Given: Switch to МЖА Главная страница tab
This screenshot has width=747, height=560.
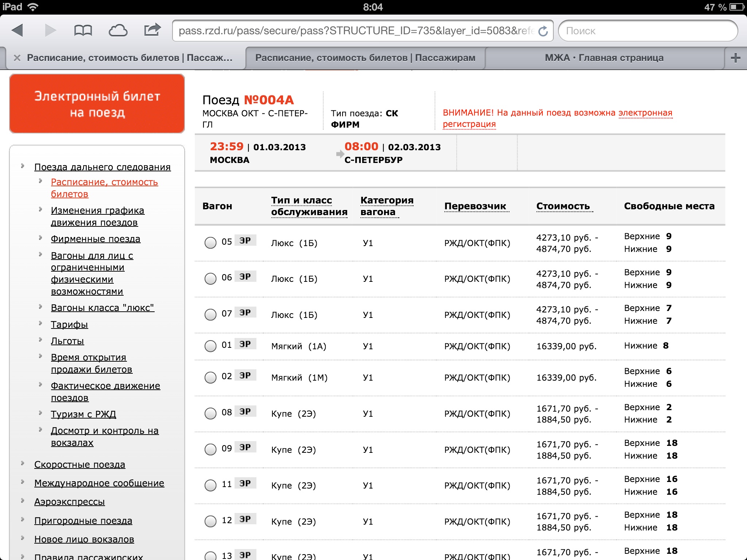Looking at the screenshot, I should pos(604,58).
